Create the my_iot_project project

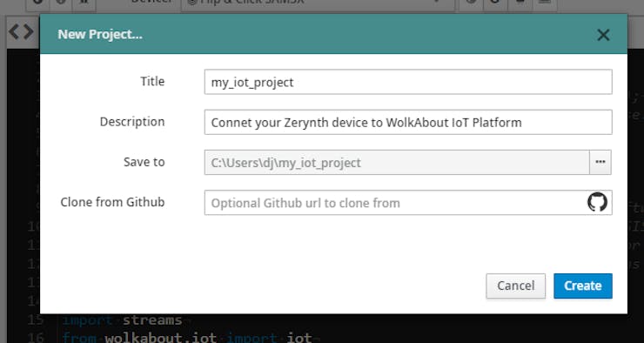point(583,286)
